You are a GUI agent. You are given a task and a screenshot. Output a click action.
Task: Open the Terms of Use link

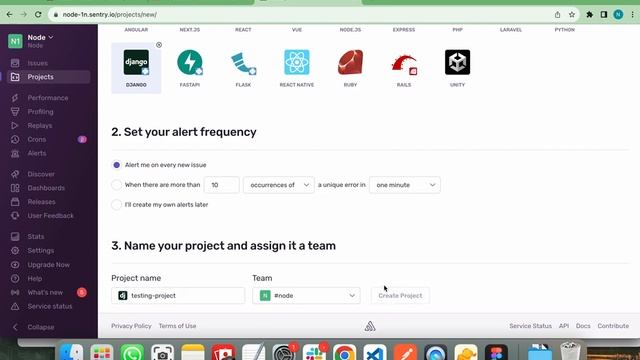178,326
